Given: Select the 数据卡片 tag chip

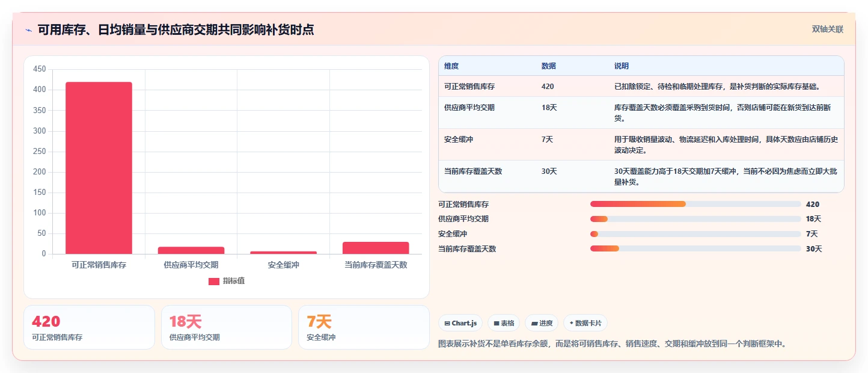Looking at the screenshot, I should point(585,323).
